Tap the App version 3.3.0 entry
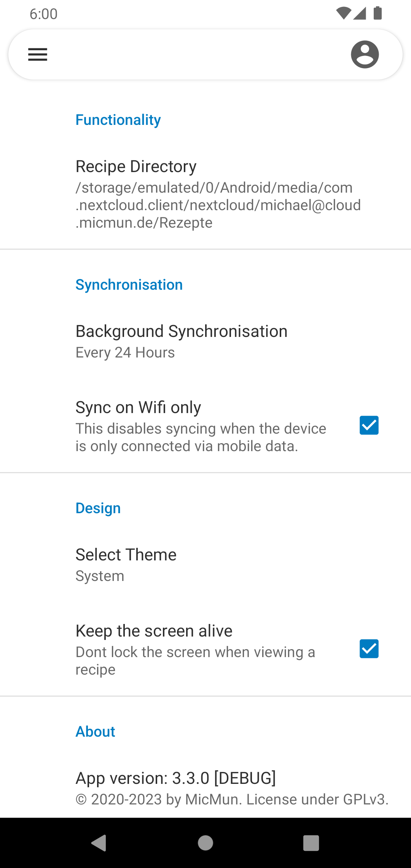Viewport: 411px width, 868px height. 205,787
